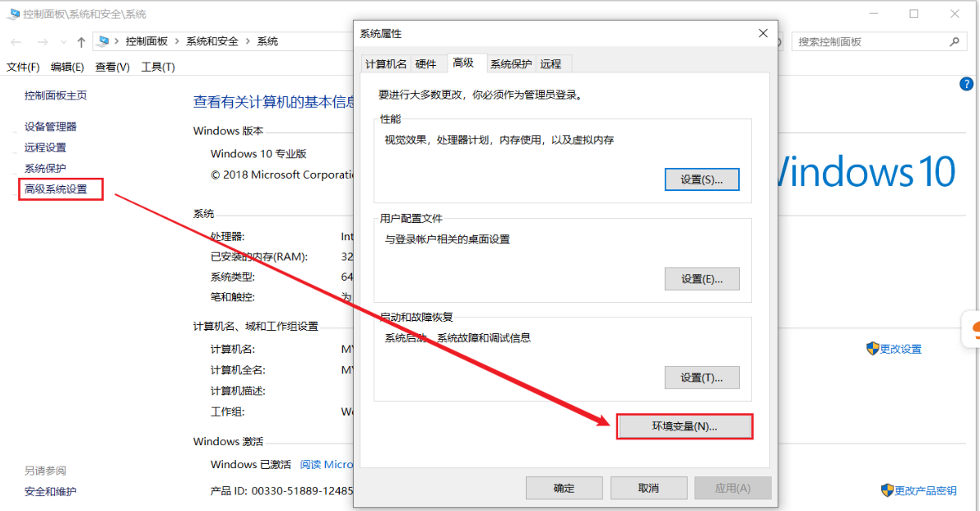Open the blue help question mark icon
The height and width of the screenshot is (511, 980).
[x=966, y=84]
